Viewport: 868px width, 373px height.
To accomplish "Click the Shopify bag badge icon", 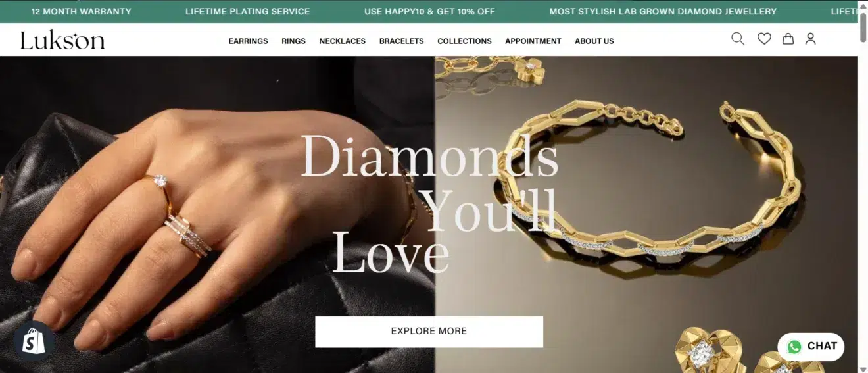I will (34, 341).
